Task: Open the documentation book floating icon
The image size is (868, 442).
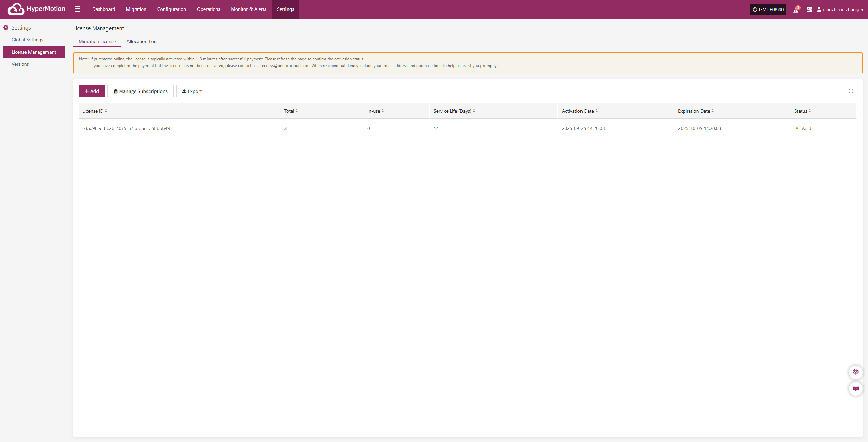Action: (855, 389)
